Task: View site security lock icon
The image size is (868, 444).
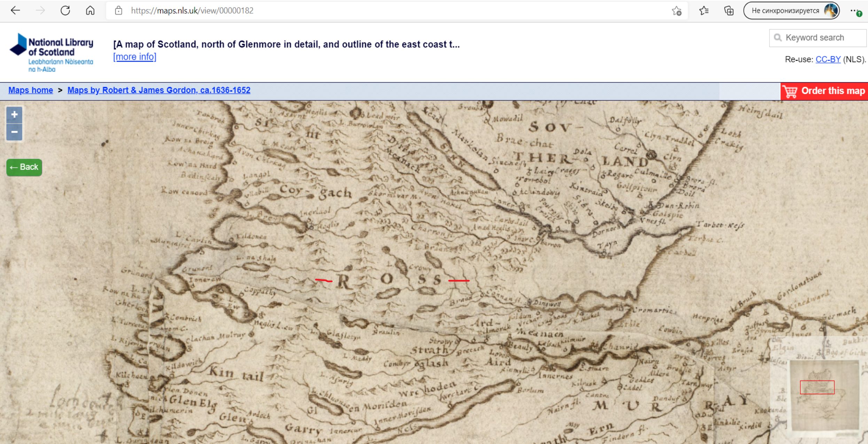Action: coord(118,10)
